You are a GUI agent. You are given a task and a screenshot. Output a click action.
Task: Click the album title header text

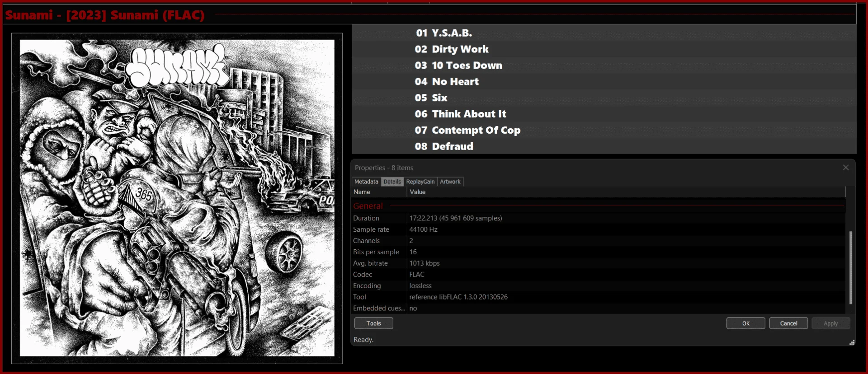click(x=105, y=15)
